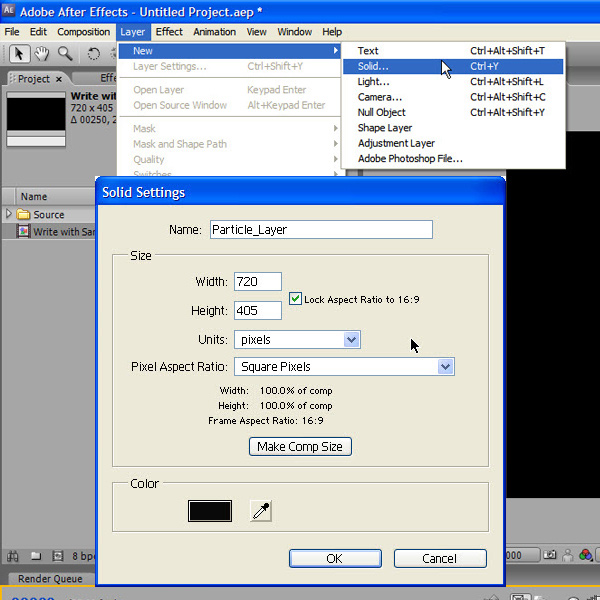The height and width of the screenshot is (600, 600).
Task: Click the After Effects title bar icon
Action: [8, 10]
